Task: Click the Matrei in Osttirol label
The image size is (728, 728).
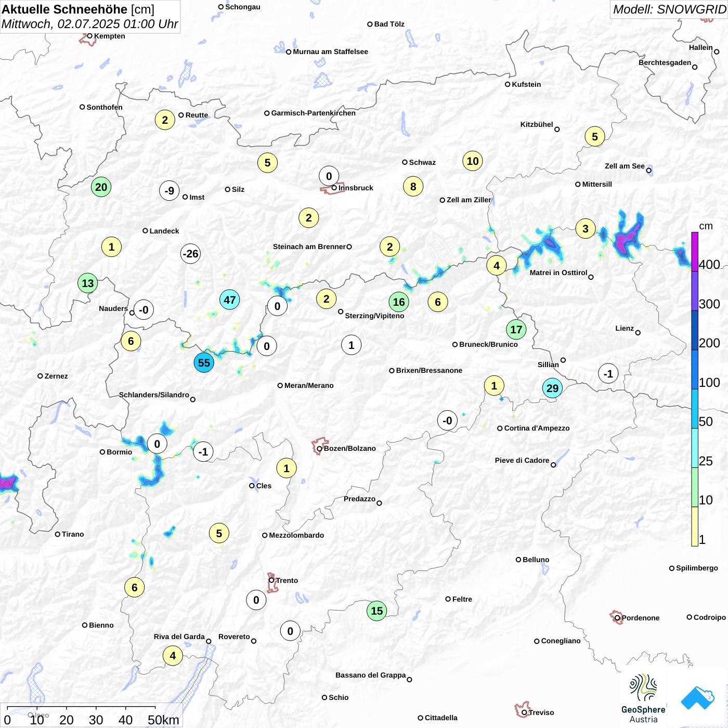Action: click(558, 272)
